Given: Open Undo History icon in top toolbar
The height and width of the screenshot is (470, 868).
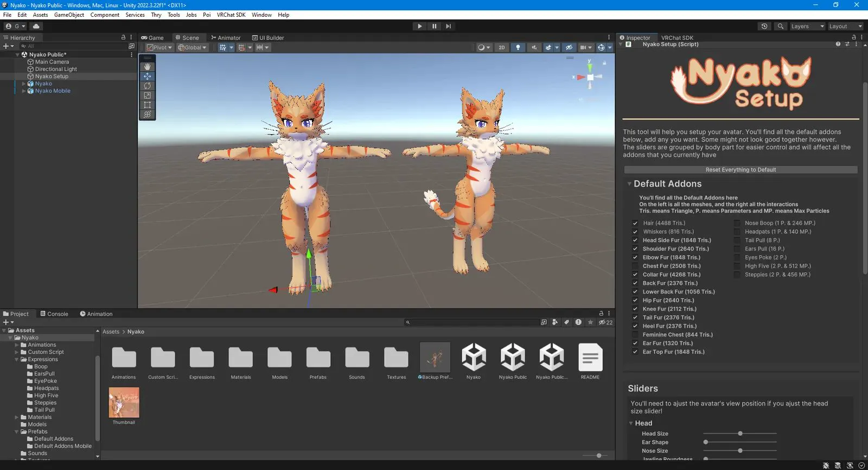Looking at the screenshot, I should tap(764, 26).
